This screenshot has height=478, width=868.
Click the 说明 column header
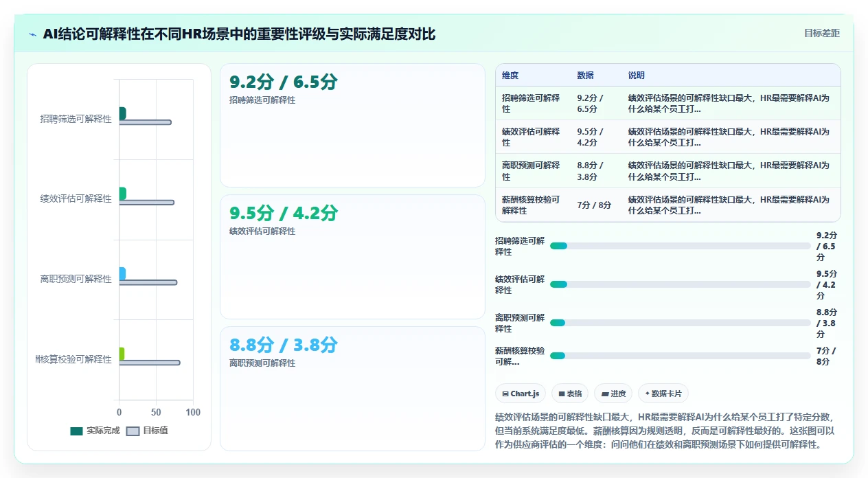pyautogui.click(x=637, y=76)
